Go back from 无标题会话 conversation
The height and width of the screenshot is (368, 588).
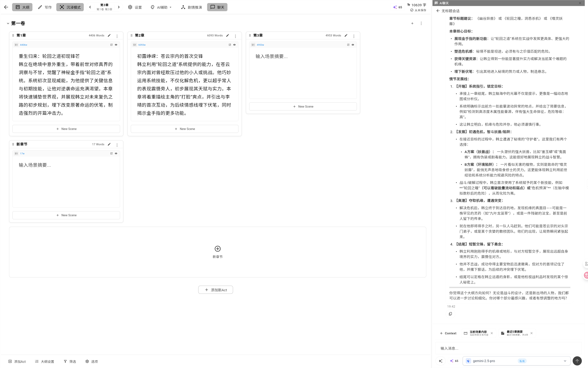pos(438,11)
